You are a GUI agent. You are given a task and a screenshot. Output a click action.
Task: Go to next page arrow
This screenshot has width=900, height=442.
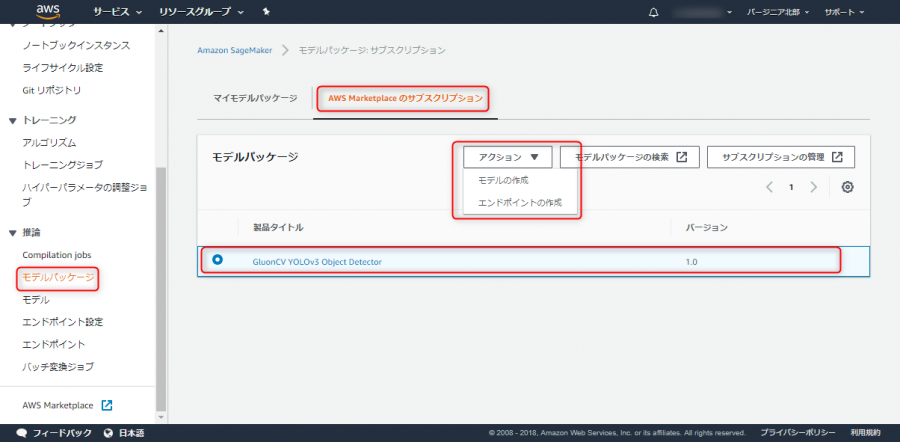point(813,187)
